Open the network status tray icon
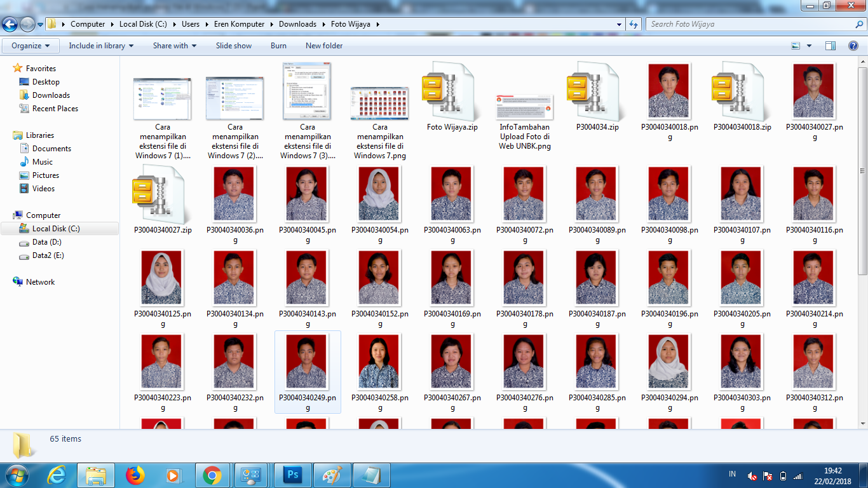Viewport: 868px width, 488px height. (799, 477)
